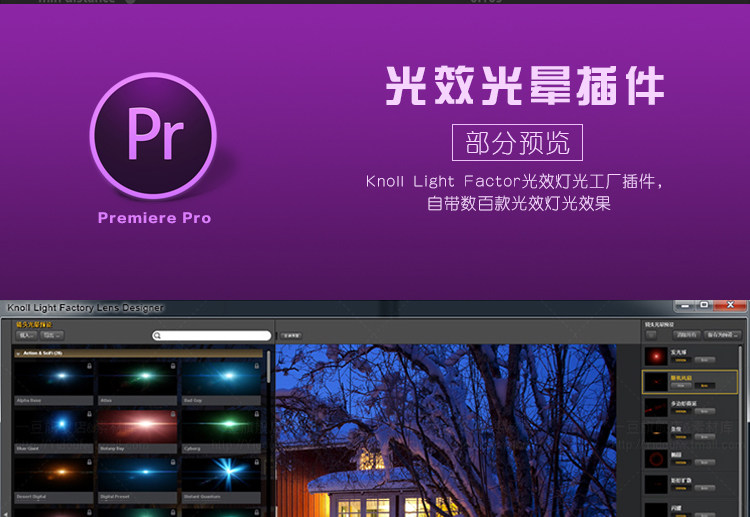Toggle hide button for the stripe element
750x517 pixels.
(x=679, y=437)
